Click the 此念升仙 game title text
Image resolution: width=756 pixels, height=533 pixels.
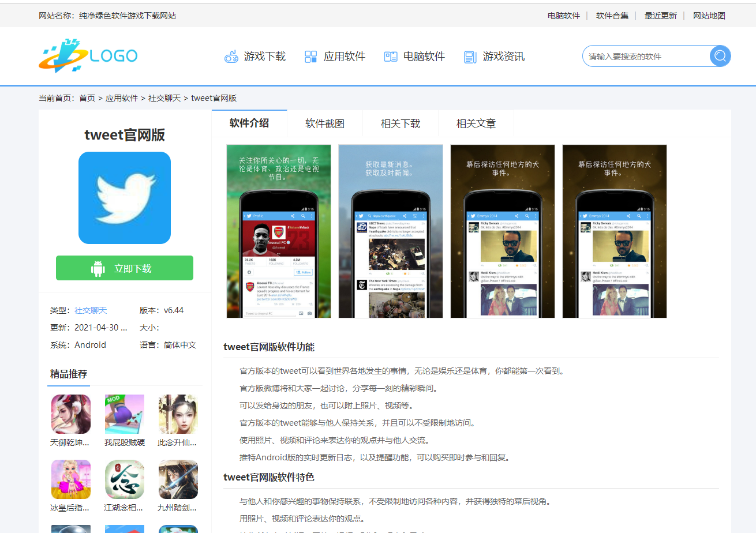click(x=178, y=442)
